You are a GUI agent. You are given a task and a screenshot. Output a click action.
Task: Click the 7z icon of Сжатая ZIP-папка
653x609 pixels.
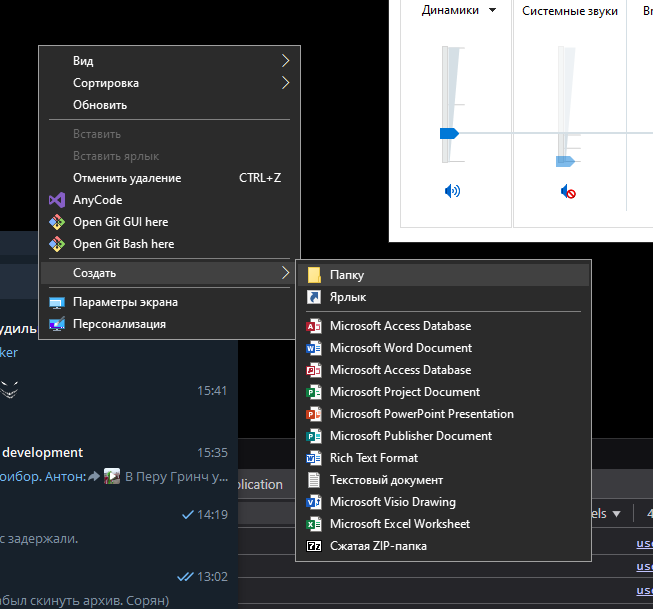coord(314,546)
